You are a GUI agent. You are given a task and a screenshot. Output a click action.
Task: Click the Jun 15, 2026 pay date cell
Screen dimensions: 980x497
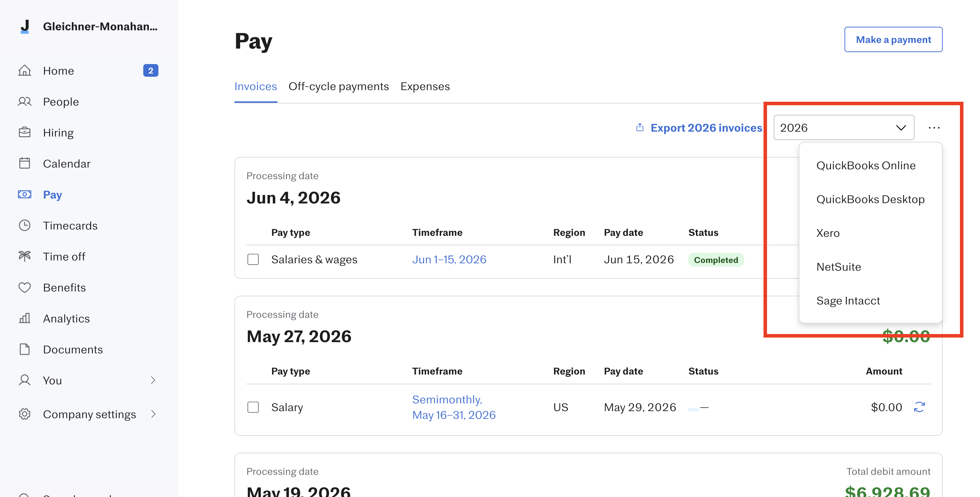coord(639,259)
